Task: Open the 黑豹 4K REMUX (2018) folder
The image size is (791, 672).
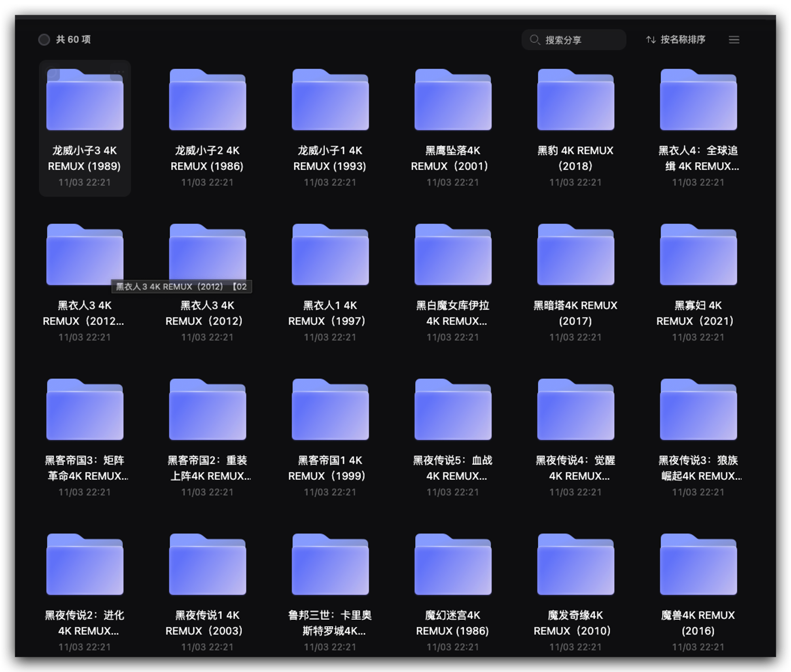Action: click(575, 100)
